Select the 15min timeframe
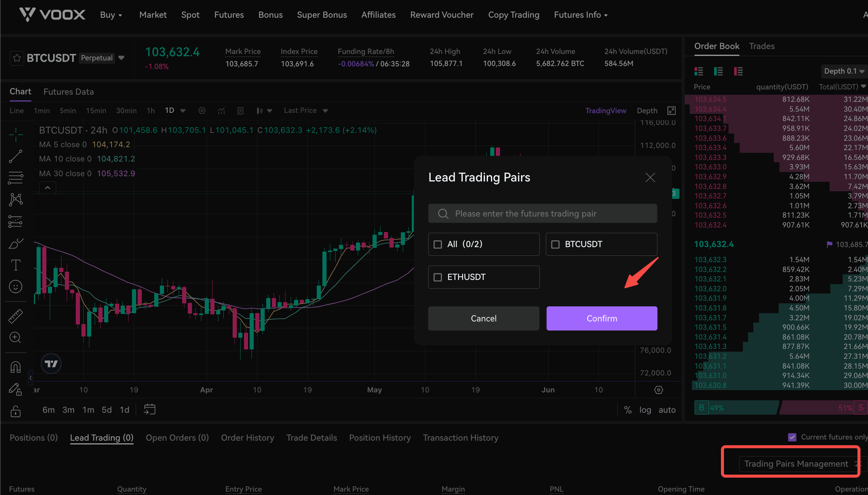This screenshot has width=868, height=495. tap(96, 111)
